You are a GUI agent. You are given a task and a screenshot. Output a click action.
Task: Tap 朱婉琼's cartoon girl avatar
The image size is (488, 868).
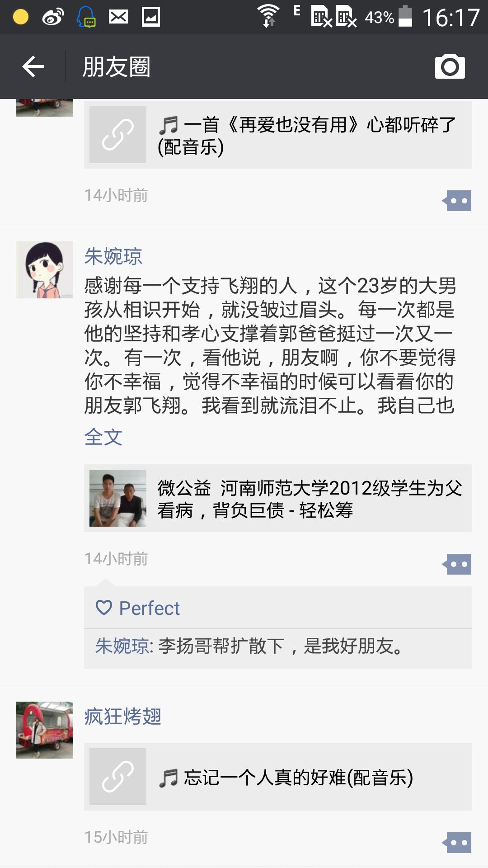click(x=45, y=270)
